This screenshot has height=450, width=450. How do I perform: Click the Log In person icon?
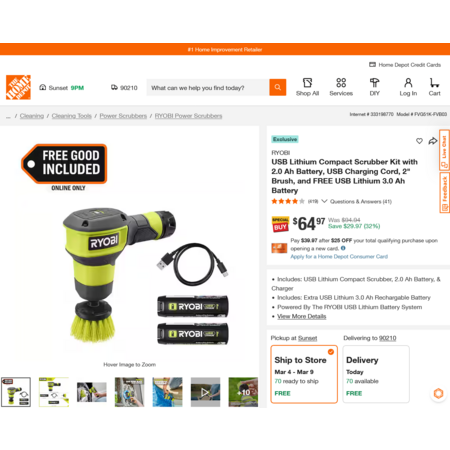pyautogui.click(x=408, y=83)
